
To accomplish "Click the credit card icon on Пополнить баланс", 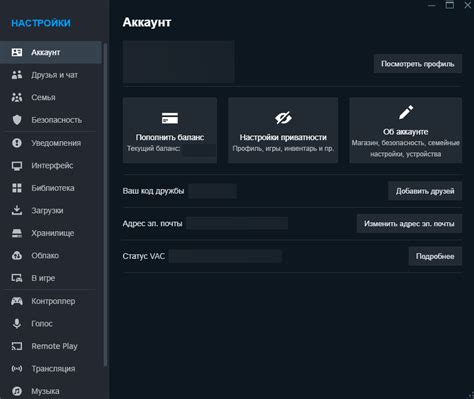I will coord(170,118).
